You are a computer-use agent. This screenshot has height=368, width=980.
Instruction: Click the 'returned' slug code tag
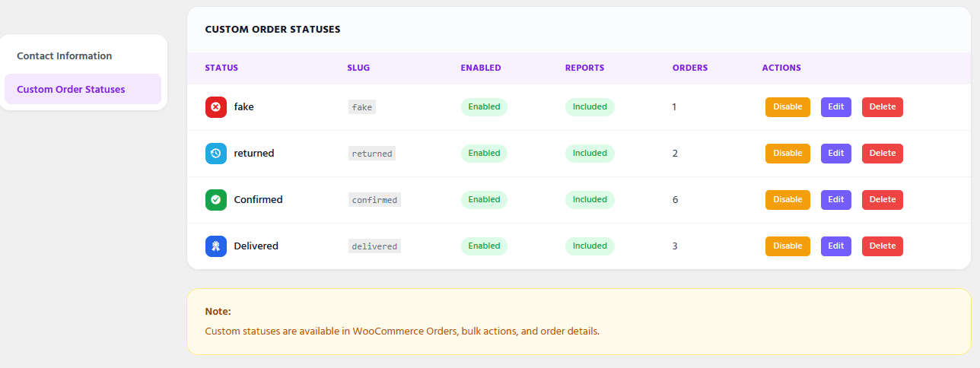[372, 154]
